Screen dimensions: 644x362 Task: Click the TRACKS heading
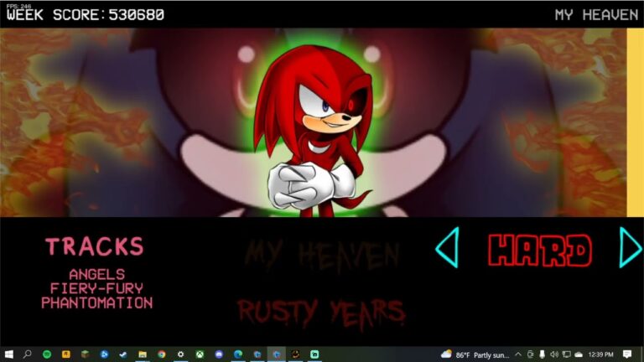95,246
